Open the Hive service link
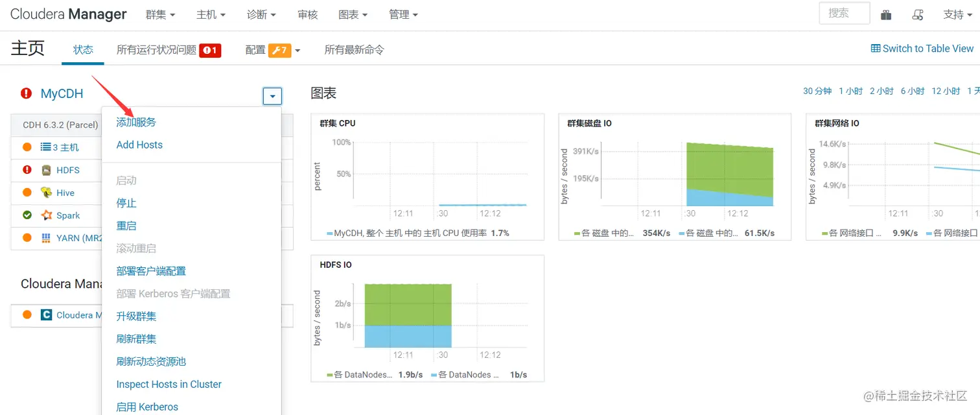 tap(65, 193)
